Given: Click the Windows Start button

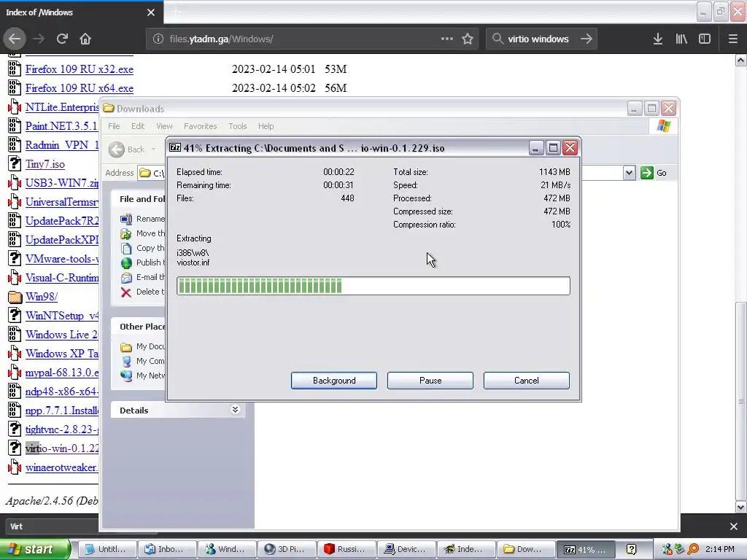Looking at the screenshot, I should pyautogui.click(x=35, y=549).
